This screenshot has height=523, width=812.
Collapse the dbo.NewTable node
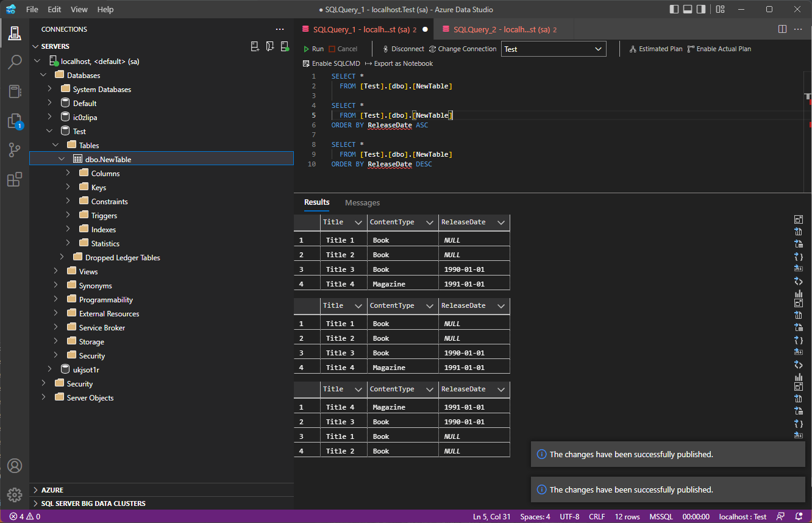click(61, 158)
